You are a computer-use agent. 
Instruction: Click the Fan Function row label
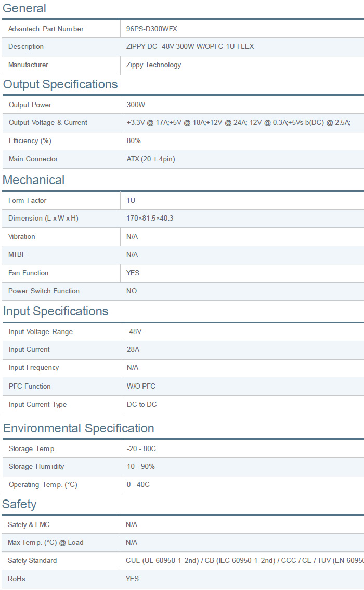pos(28,273)
